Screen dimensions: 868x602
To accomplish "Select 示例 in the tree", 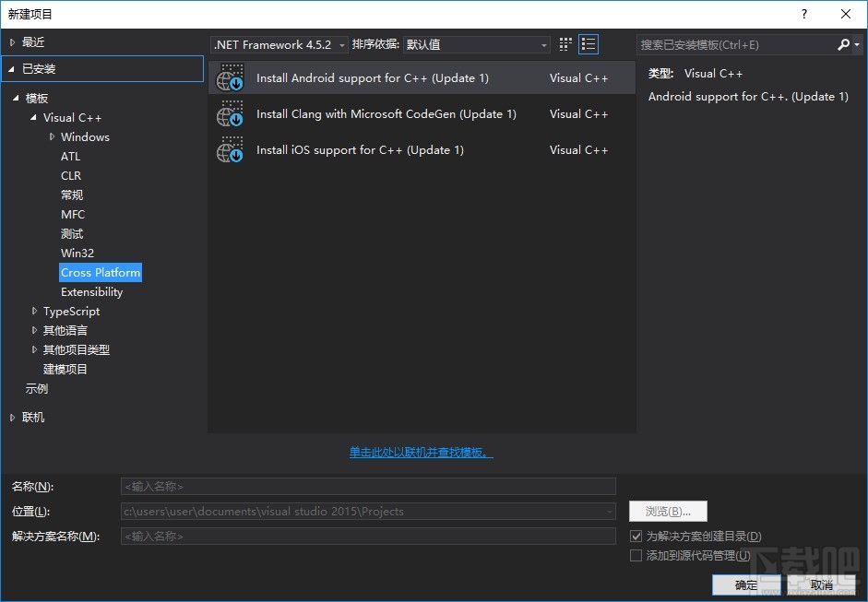I will coord(37,388).
